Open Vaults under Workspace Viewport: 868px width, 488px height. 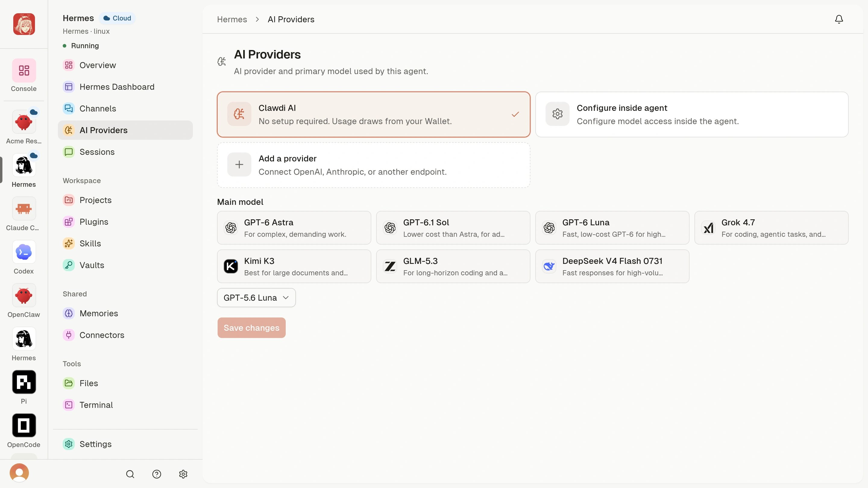click(125, 265)
